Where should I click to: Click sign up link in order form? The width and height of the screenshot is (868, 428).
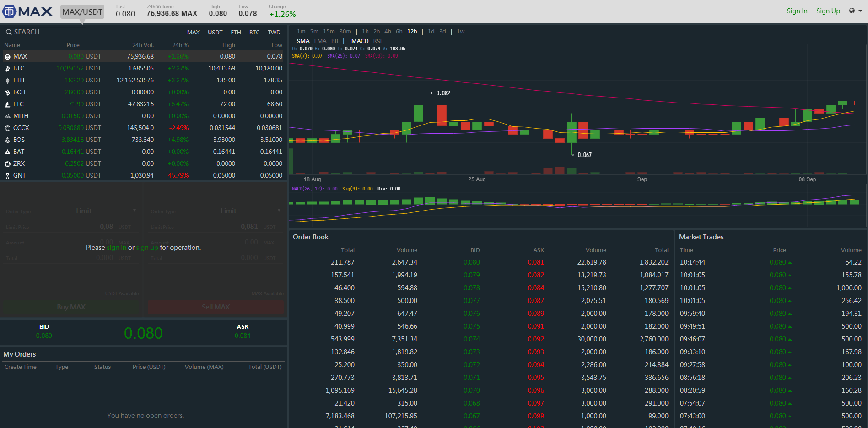(x=147, y=248)
